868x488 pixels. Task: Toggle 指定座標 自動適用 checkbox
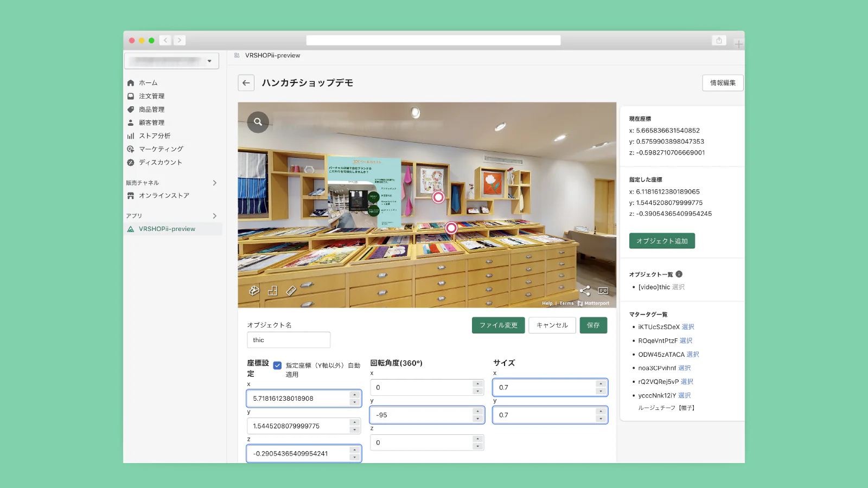(277, 365)
